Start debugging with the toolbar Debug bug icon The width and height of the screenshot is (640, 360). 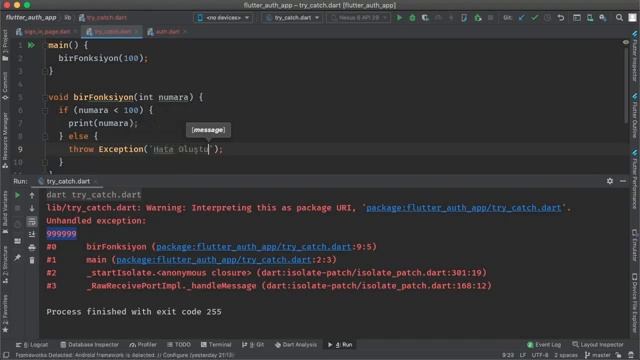point(412,18)
